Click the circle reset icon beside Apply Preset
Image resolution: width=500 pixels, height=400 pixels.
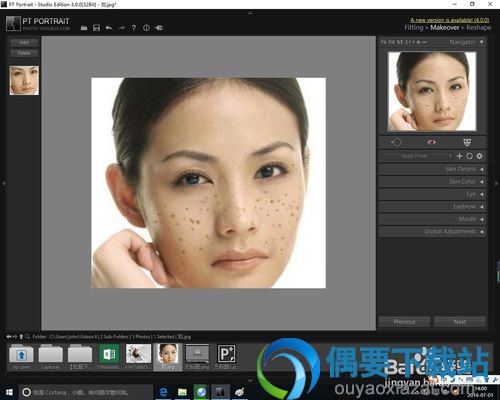click(469, 156)
